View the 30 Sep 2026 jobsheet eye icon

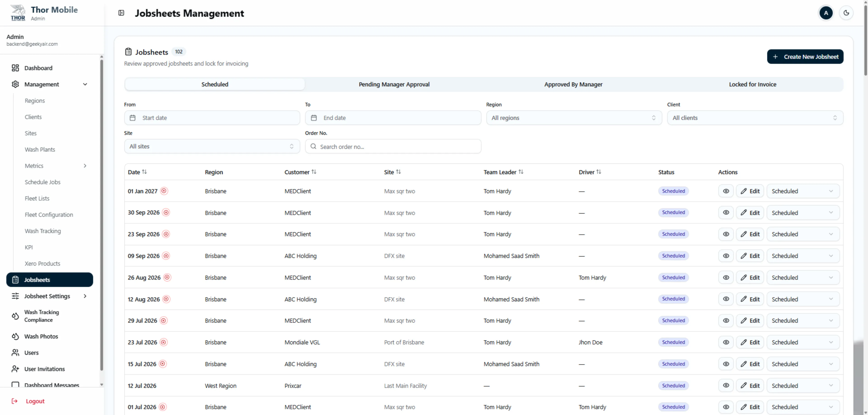coord(726,212)
